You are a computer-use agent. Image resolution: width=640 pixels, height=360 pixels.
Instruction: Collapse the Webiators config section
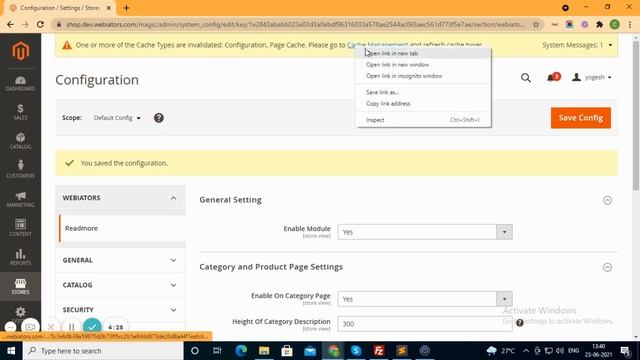[120, 198]
